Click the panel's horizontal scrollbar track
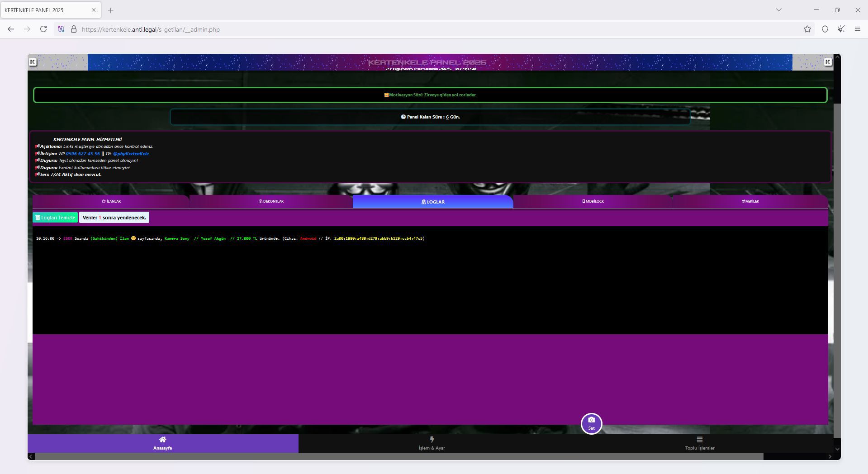 click(x=796, y=456)
